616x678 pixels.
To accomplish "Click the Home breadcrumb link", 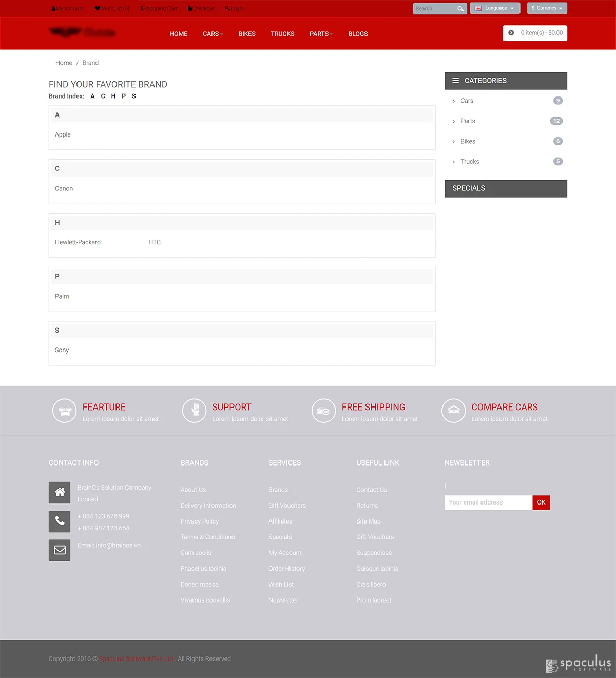I will [64, 63].
